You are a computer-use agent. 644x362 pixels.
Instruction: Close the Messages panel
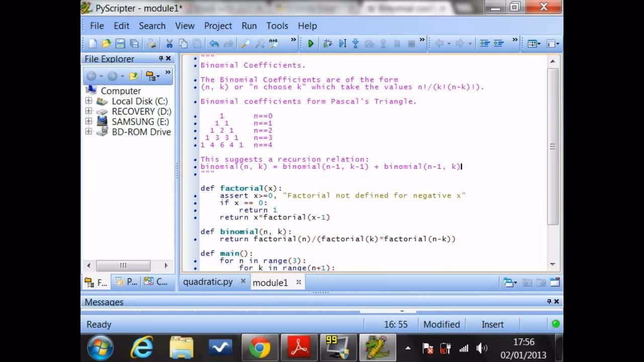[556, 302]
